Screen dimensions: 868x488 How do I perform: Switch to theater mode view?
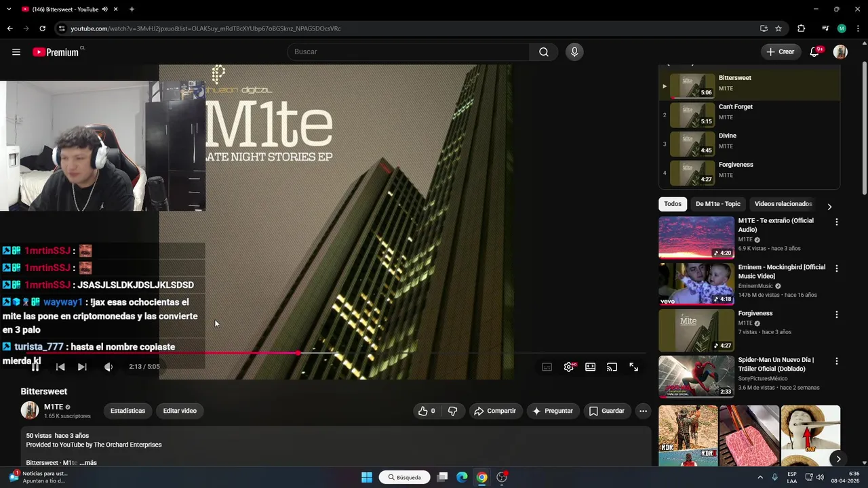click(591, 367)
